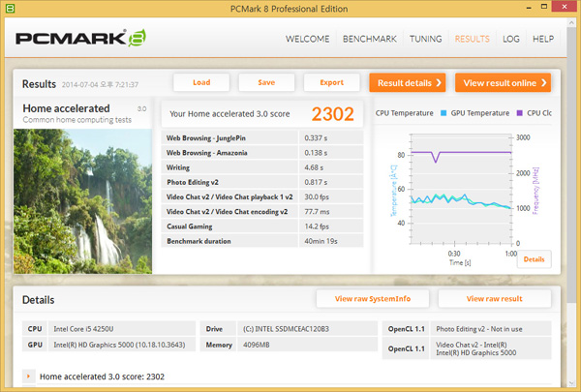Click the Save results button
Image resolution: width=581 pixels, height=392 pixels.
[266, 82]
